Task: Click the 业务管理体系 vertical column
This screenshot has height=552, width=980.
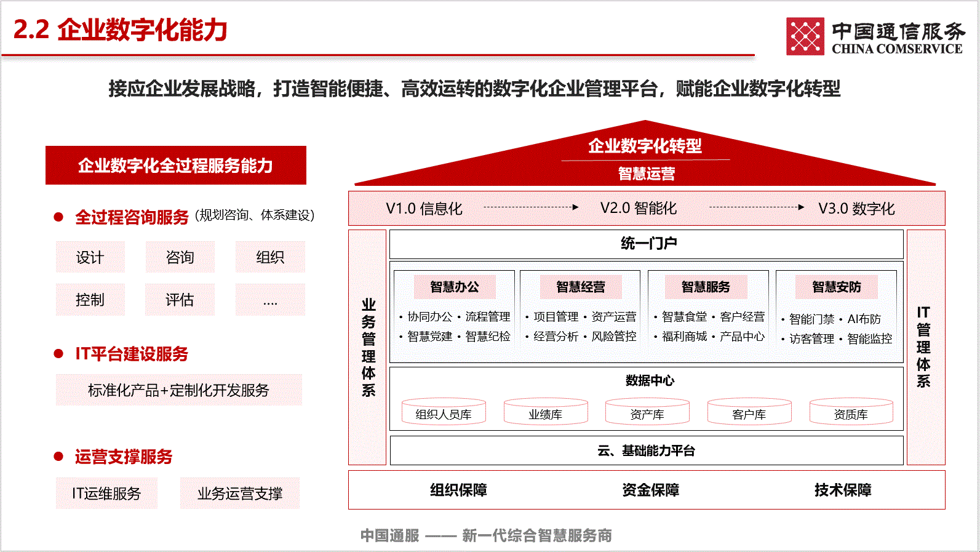Action: [368, 348]
